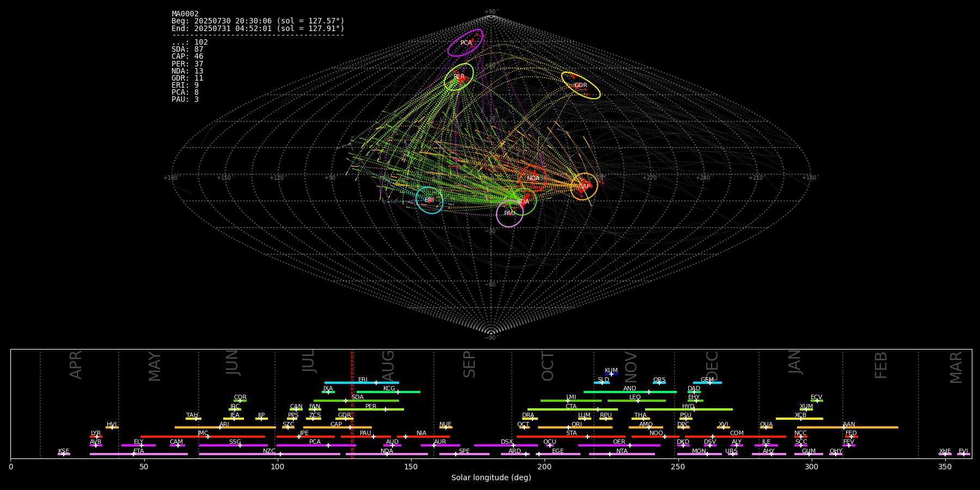980x490 pixels.
Task: Click the COR shower bar in timeline
Action: 240,401
